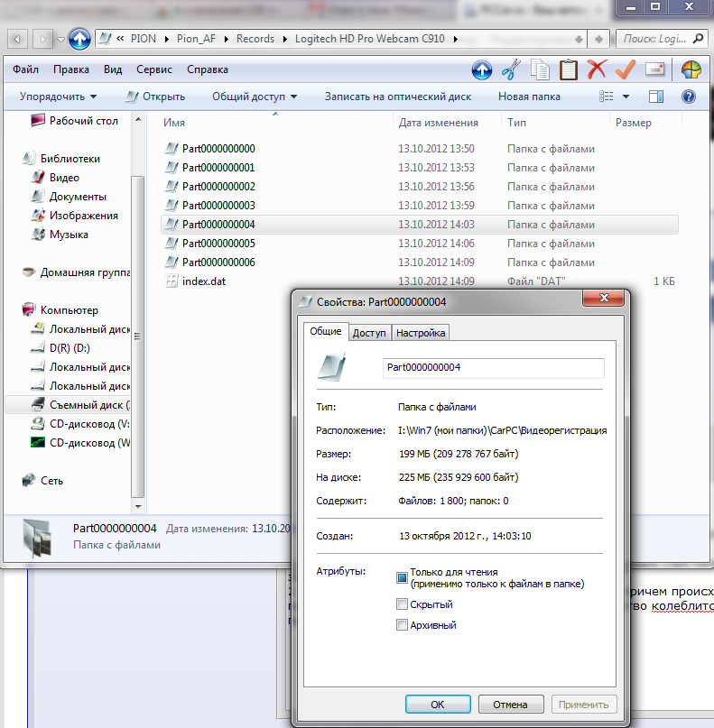Image resolution: width=714 pixels, height=728 pixels.
Task: Click the red X Delete icon
Action: pyautogui.click(x=596, y=69)
